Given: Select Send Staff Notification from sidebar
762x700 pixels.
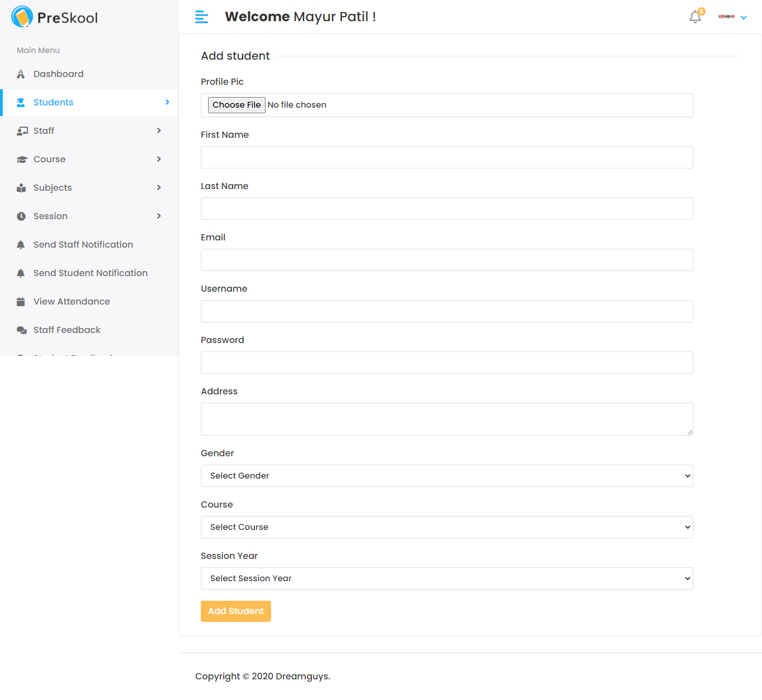Looking at the screenshot, I should point(83,244).
